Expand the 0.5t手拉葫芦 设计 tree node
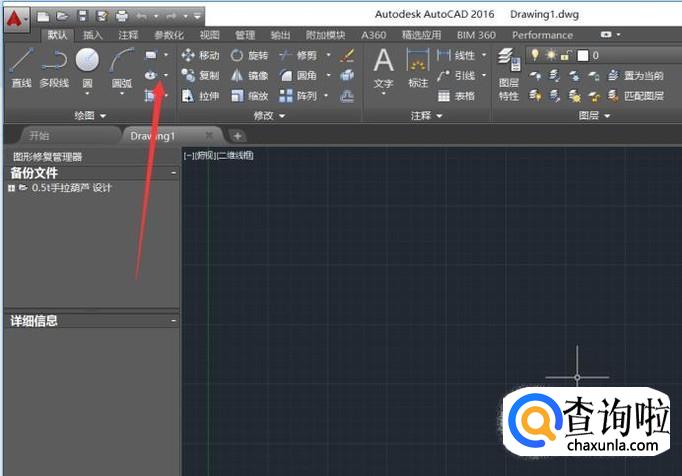Screen dimensions: 682x476 point(12,188)
